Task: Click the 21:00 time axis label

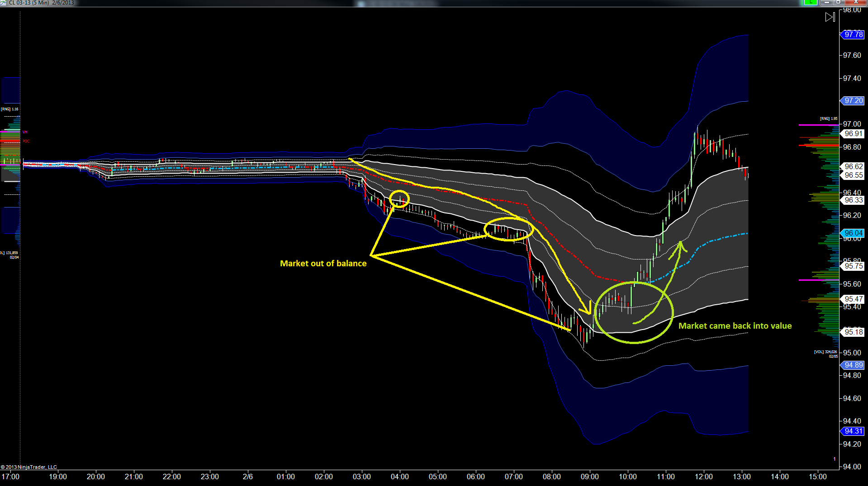Action: [134, 477]
